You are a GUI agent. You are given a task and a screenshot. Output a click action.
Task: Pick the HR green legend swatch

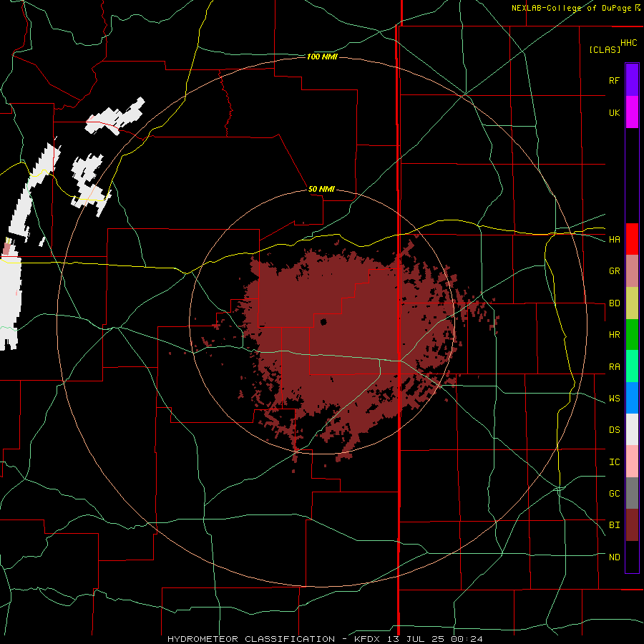(632, 335)
